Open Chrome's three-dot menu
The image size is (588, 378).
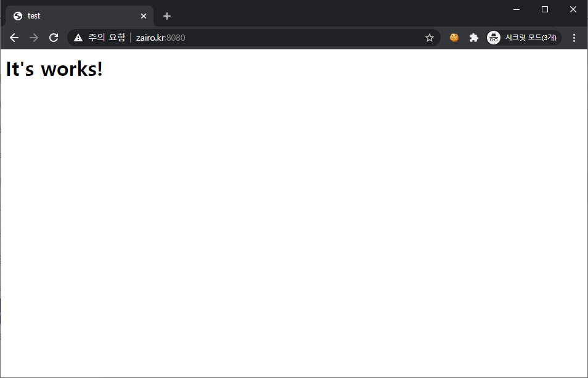point(574,38)
